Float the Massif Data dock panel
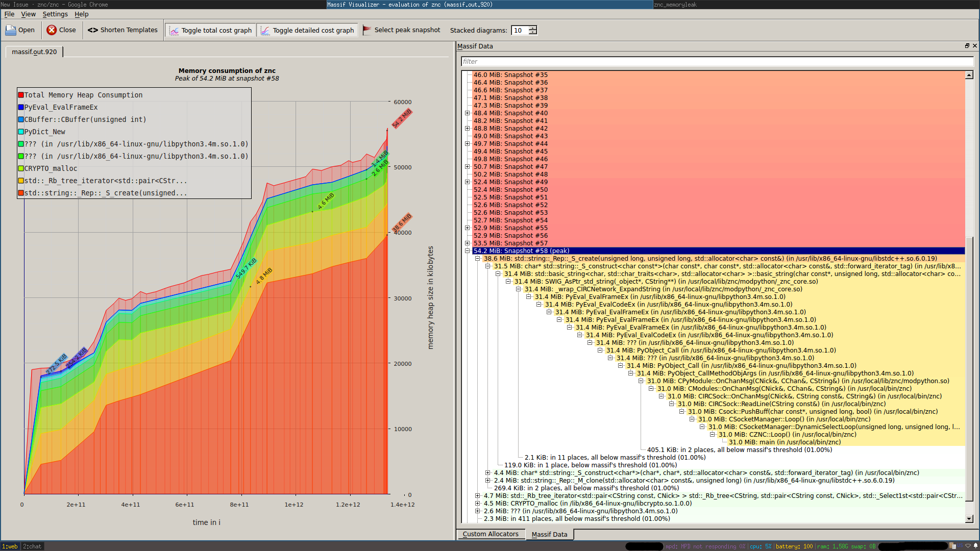 [967, 46]
